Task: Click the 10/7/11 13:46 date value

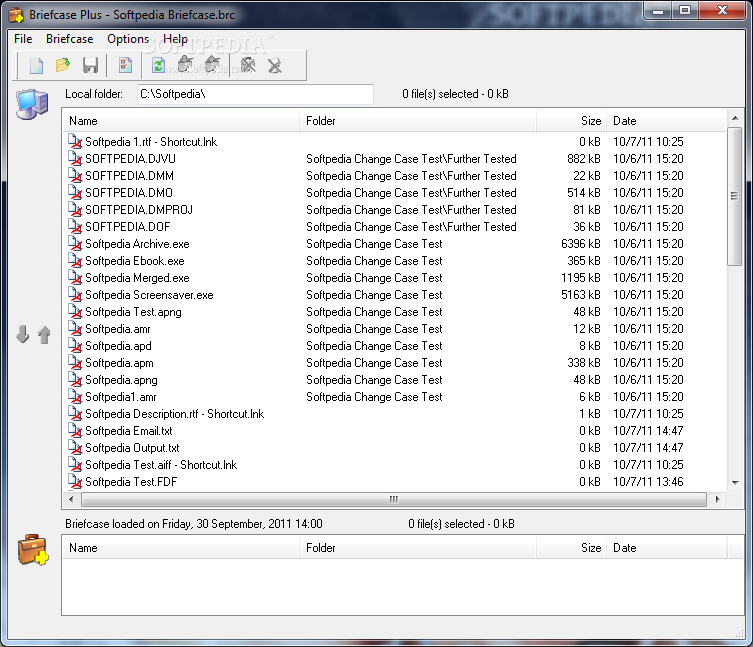Action: pyautogui.click(x=648, y=482)
